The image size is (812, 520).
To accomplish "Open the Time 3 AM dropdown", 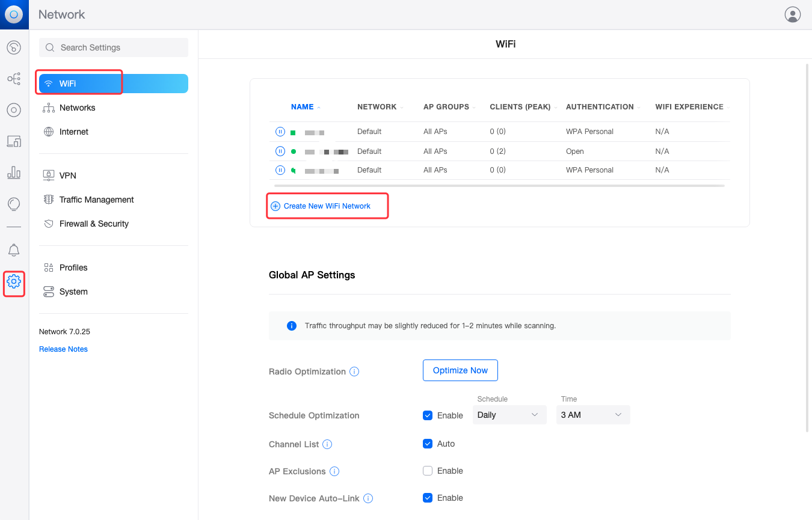I will pos(592,415).
